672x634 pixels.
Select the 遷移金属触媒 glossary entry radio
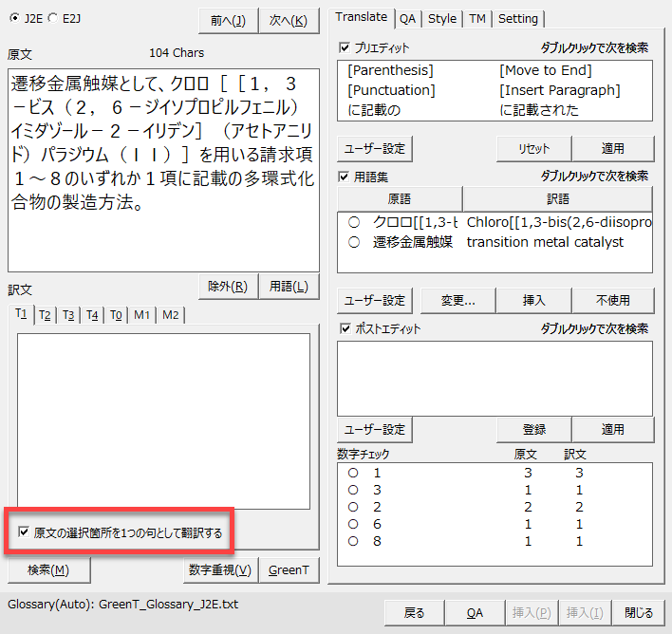354,242
